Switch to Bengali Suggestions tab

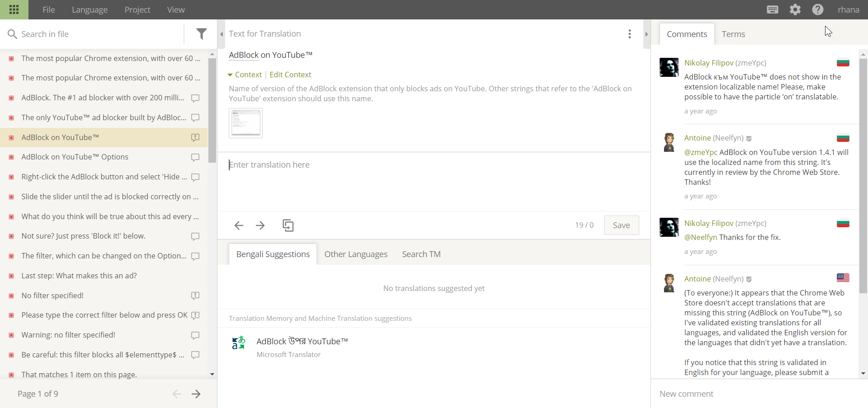(x=273, y=254)
